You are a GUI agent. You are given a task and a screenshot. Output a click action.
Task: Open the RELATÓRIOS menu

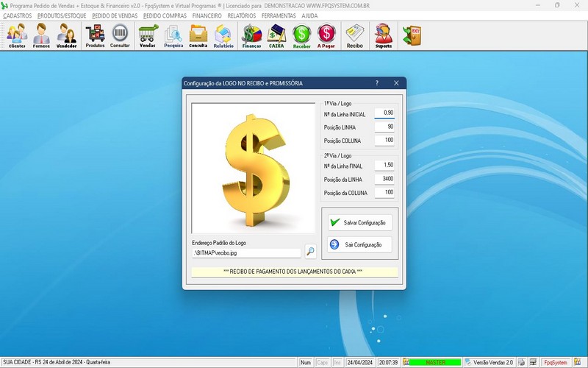(242, 15)
